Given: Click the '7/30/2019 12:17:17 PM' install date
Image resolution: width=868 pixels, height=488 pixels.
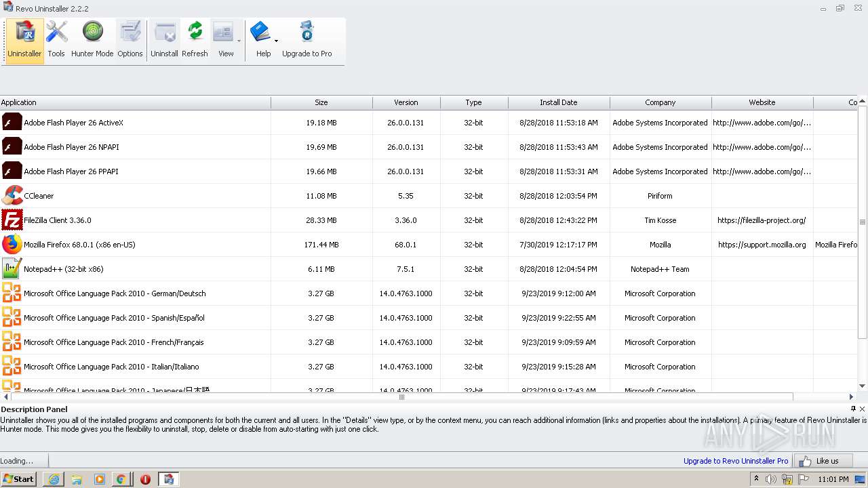Looking at the screenshot, I should [x=559, y=245].
